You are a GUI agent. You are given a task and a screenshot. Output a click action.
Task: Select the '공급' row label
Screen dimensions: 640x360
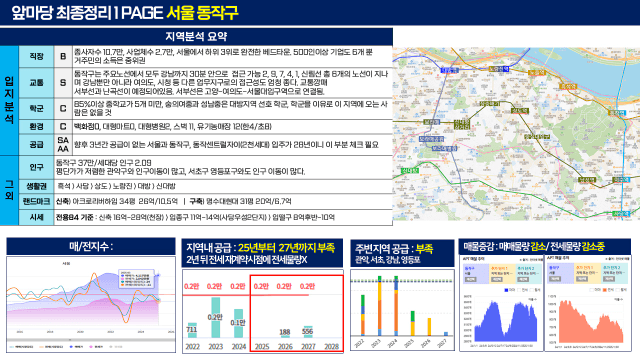point(36,144)
